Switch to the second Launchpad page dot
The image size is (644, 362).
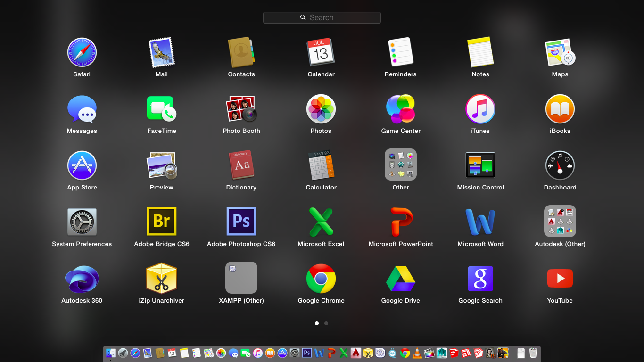[x=326, y=323]
